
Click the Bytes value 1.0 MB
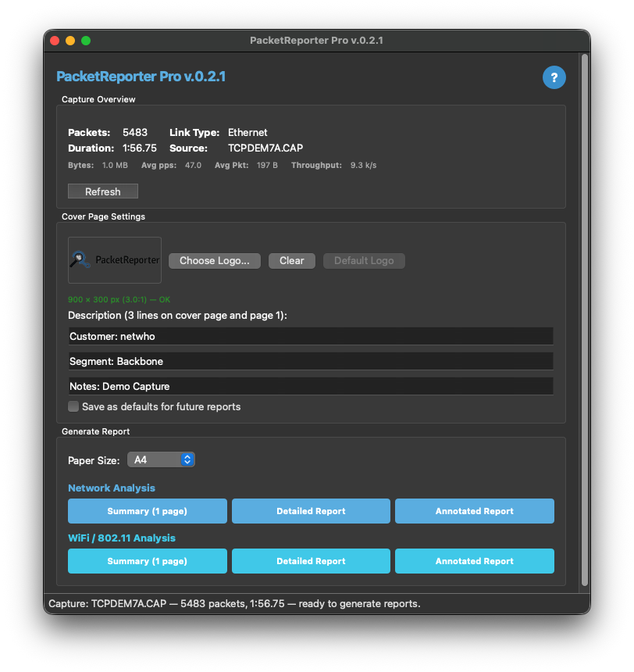pyautogui.click(x=115, y=165)
